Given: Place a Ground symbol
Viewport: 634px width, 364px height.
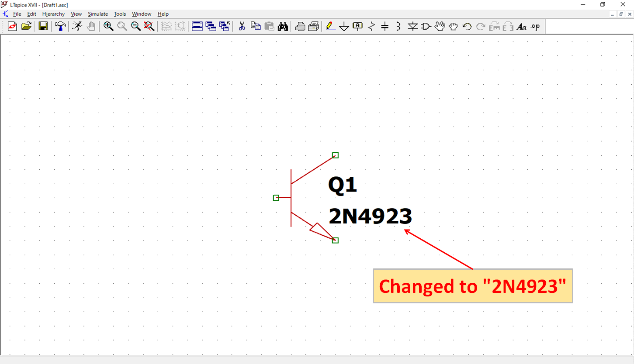Looking at the screenshot, I should (x=344, y=26).
